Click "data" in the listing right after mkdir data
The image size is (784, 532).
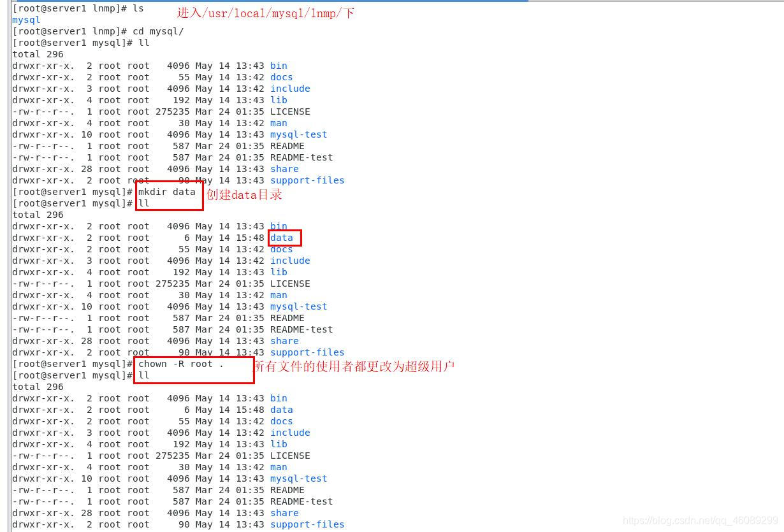pyautogui.click(x=282, y=238)
